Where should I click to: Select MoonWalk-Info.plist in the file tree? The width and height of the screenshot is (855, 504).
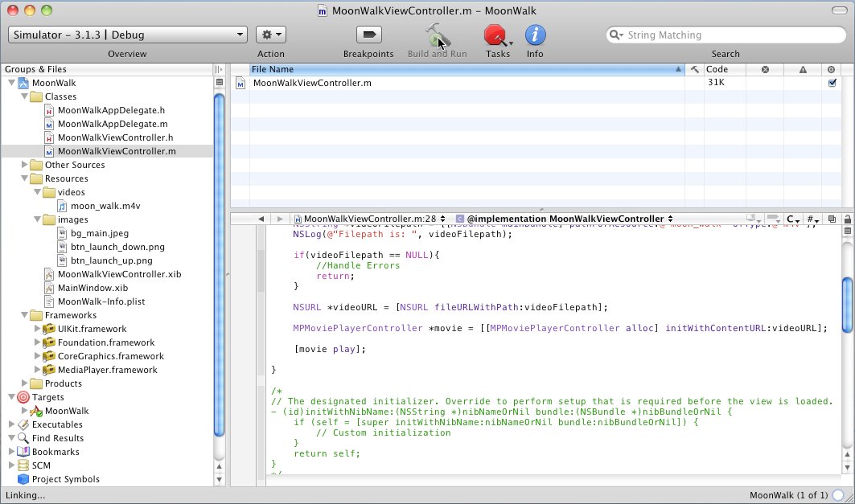point(101,301)
